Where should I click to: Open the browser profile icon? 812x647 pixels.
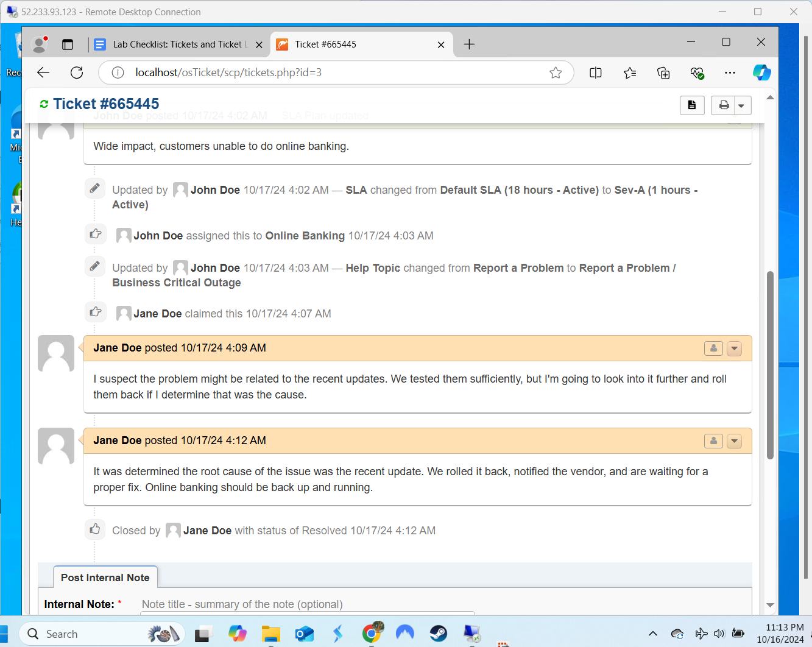pyautogui.click(x=40, y=44)
